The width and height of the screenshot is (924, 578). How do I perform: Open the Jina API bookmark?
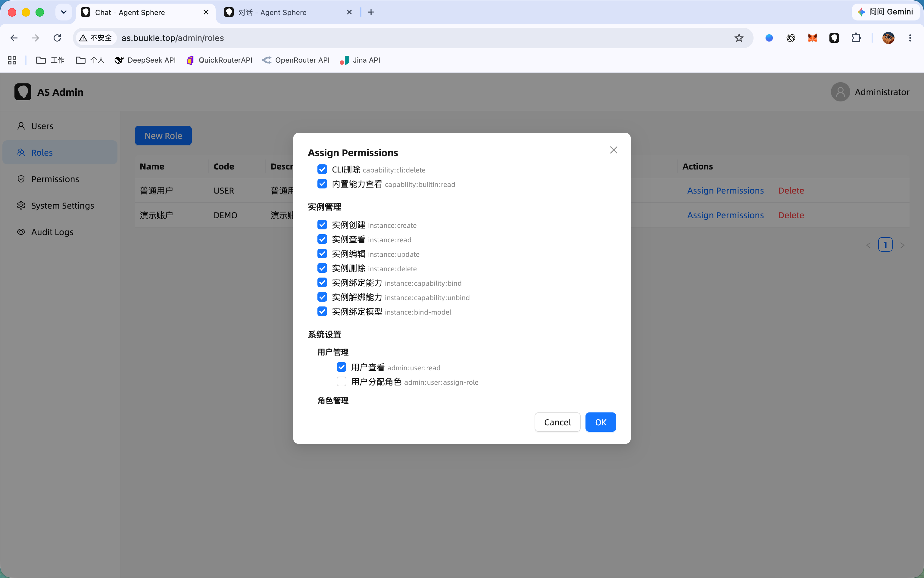pyautogui.click(x=360, y=60)
